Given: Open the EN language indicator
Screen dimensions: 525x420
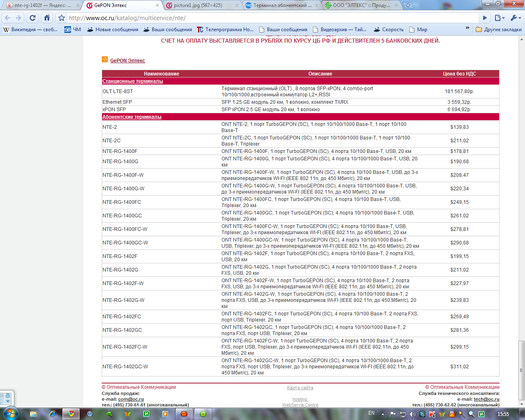Looking at the screenshot, I should [371, 413].
